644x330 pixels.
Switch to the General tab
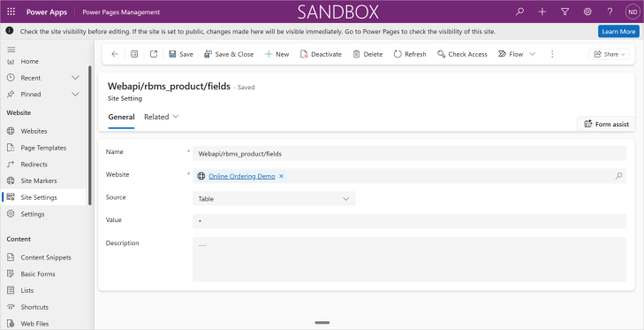pos(121,117)
